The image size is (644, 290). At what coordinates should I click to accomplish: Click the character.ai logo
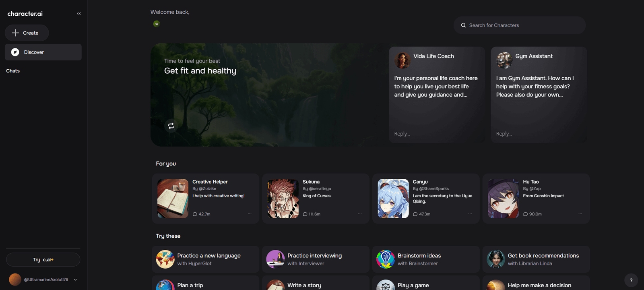25,14
